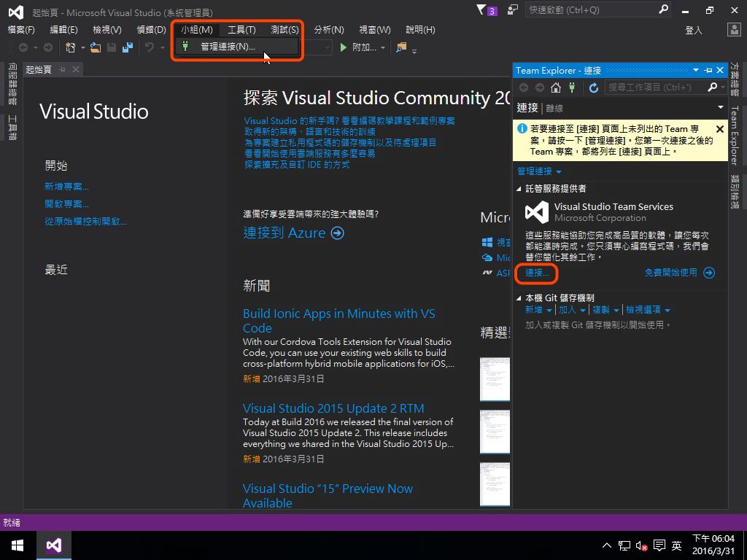This screenshot has height=560, width=747.
Task: Click the Forward arrow in Team Explorer
Action: (540, 87)
